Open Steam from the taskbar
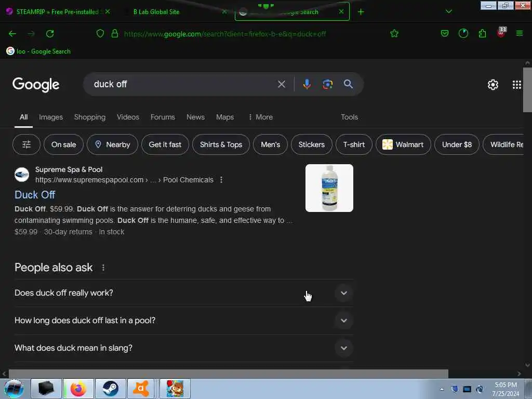This screenshot has width=532, height=399. (x=111, y=389)
